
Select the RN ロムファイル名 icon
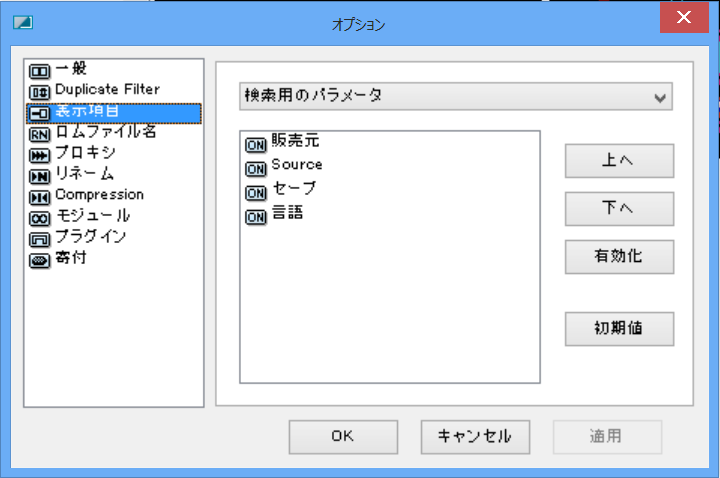coord(39,135)
